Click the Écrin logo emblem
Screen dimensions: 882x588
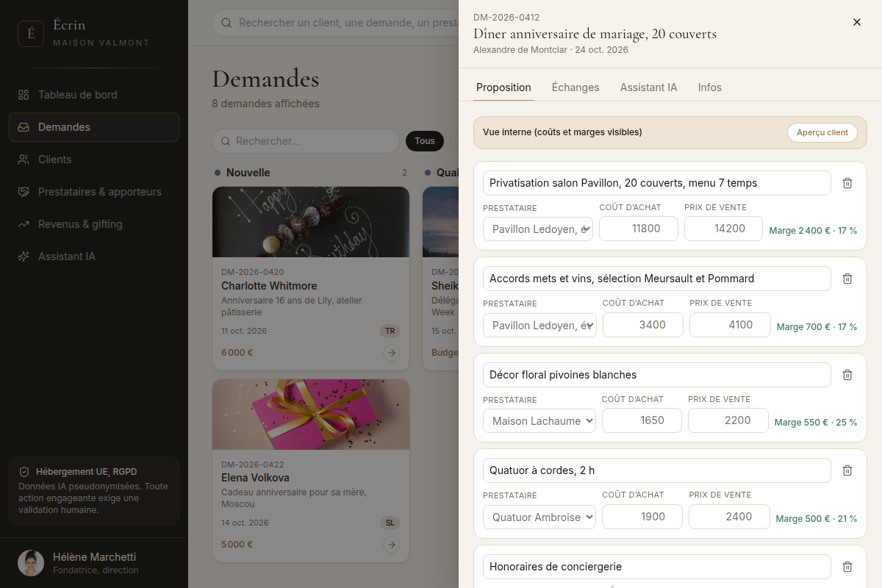pos(31,34)
